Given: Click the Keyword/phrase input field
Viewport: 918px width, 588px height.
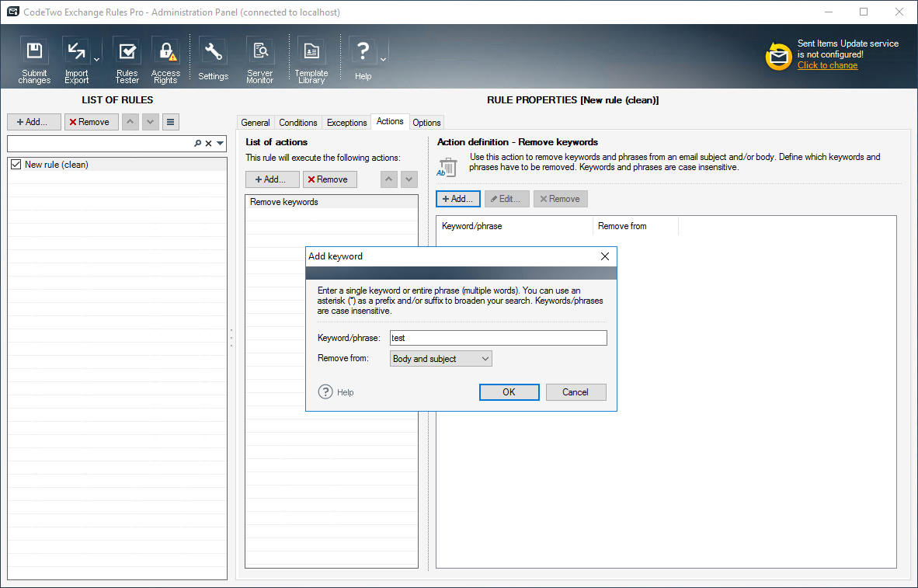Looking at the screenshot, I should 499,338.
